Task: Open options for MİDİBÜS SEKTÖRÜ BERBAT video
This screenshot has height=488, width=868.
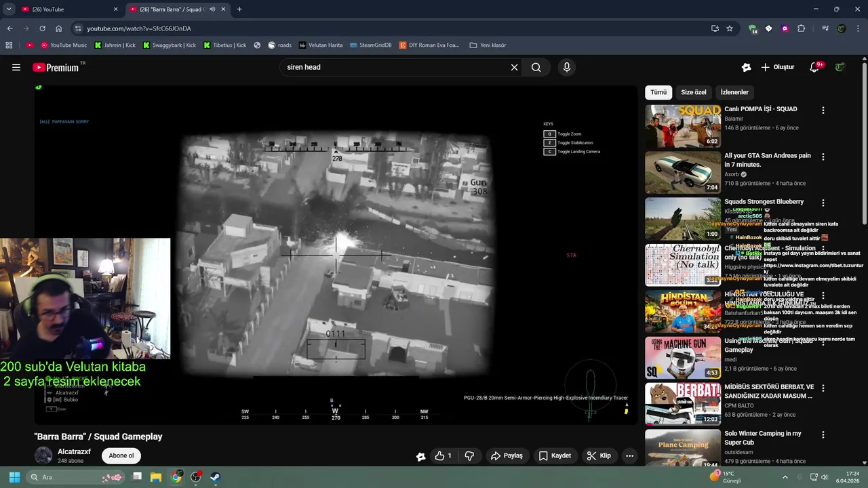Action: [823, 388]
